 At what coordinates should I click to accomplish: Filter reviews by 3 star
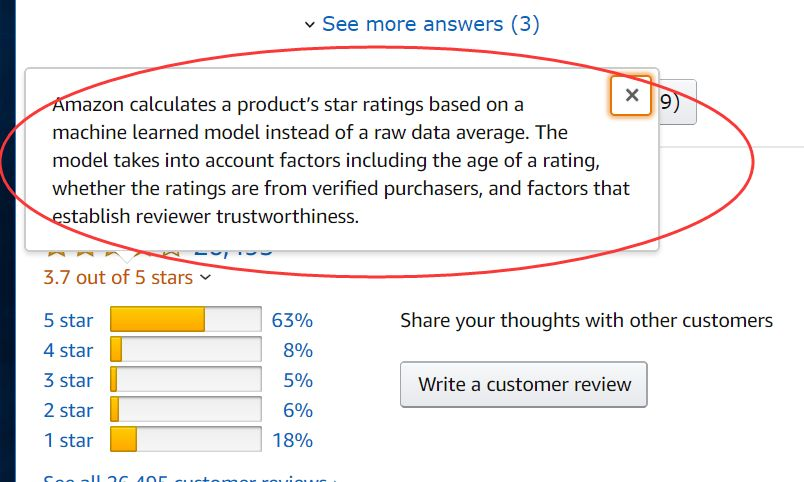point(68,380)
